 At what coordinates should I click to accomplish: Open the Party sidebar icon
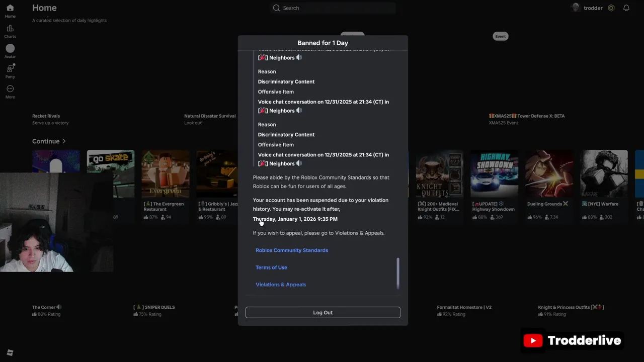click(10, 68)
